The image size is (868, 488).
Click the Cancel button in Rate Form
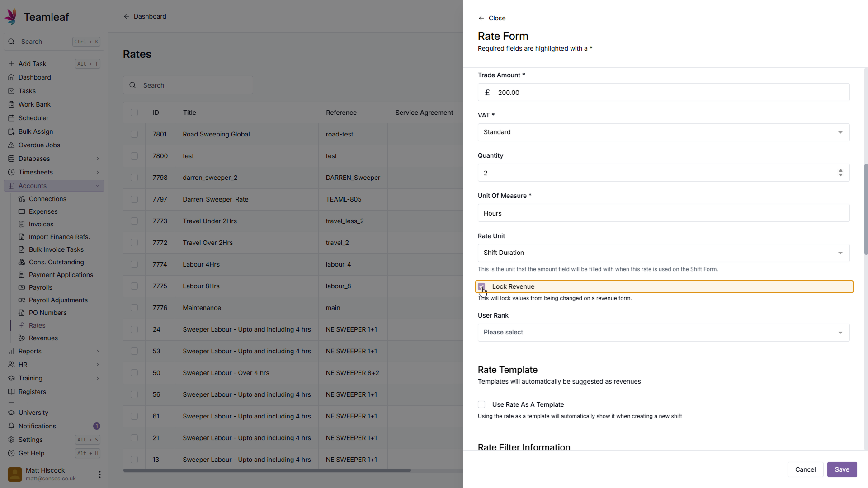click(805, 469)
